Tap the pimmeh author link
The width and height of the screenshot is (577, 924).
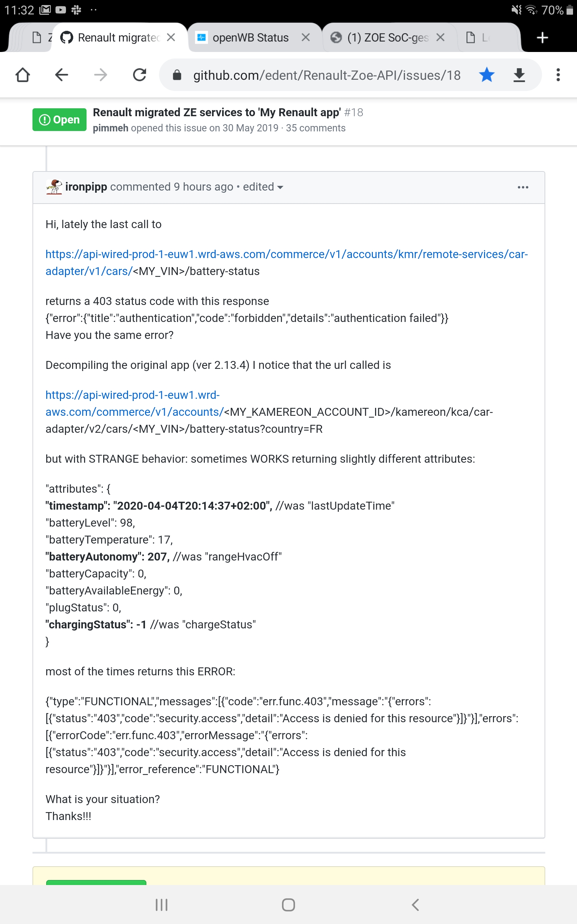[110, 128]
